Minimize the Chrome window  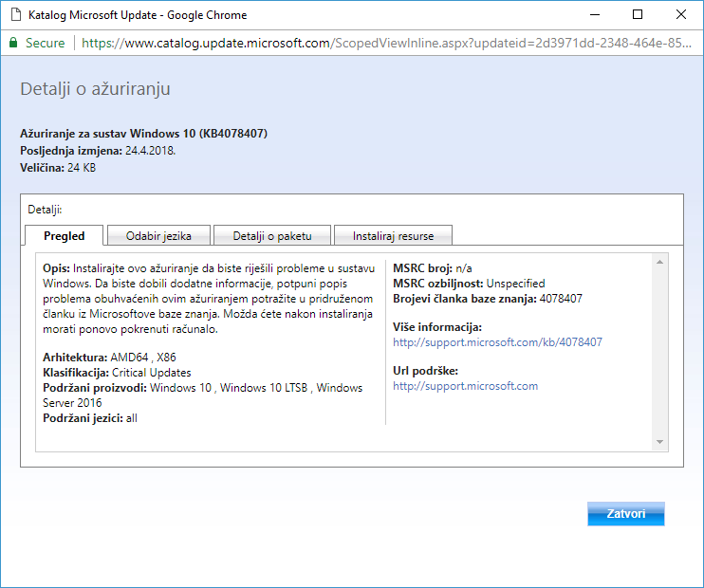coord(595,15)
